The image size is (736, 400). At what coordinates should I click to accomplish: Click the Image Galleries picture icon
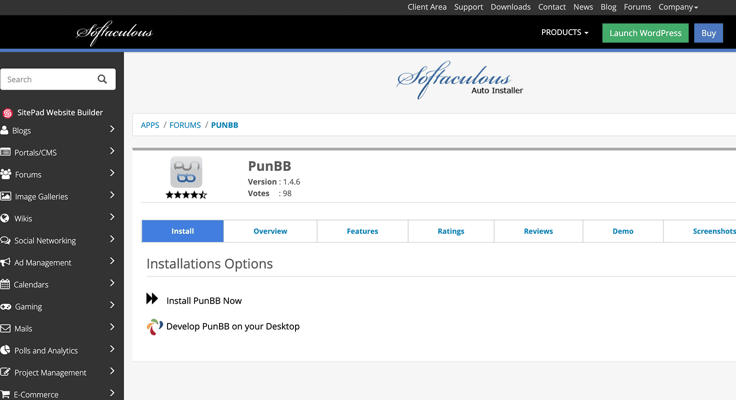point(6,196)
